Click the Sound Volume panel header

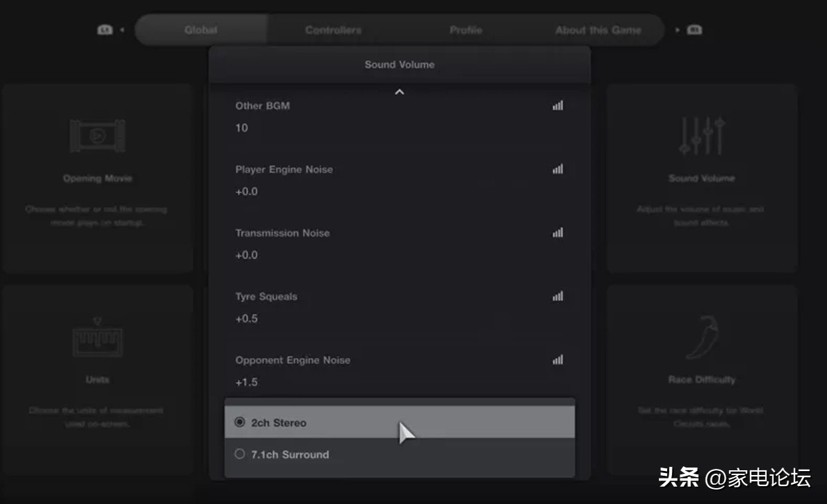[x=400, y=65]
